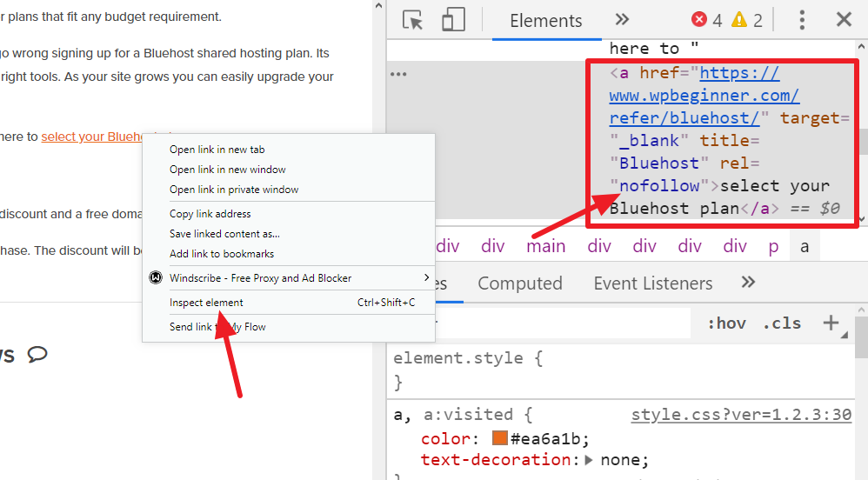Expand the text-decoration property triangle
Viewport: 868px width, 480px height.
[x=589, y=459]
